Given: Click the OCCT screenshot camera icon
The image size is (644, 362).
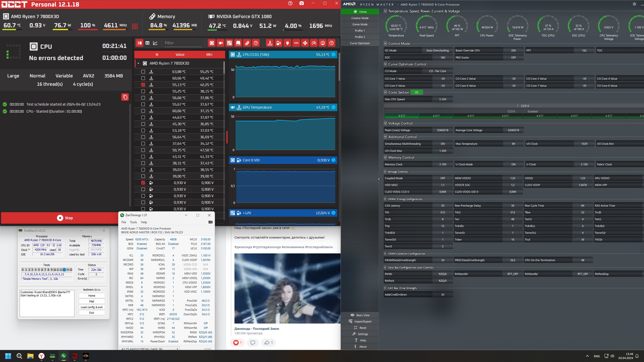Looking at the screenshot, I should [x=301, y=3].
